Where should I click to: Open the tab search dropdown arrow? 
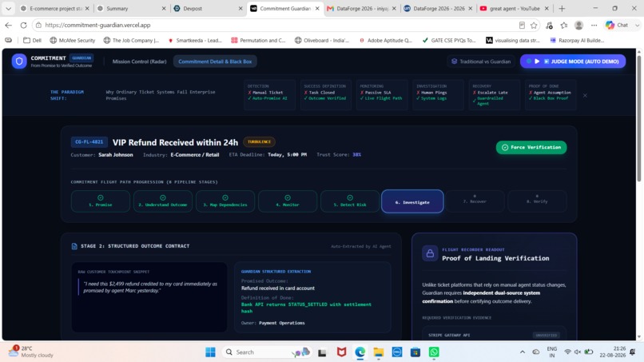(x=8, y=8)
